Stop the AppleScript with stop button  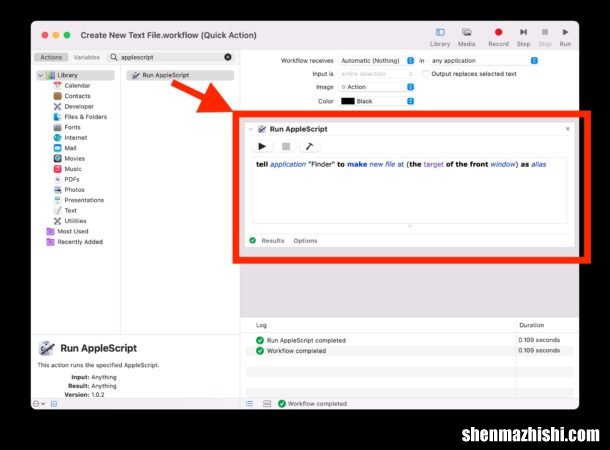[x=286, y=147]
